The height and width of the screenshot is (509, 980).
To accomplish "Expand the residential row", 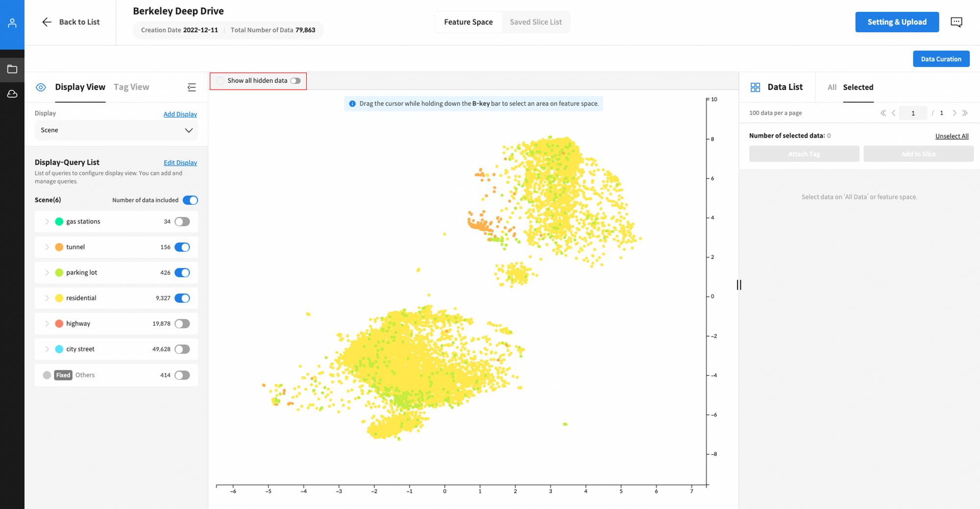I will coord(47,298).
